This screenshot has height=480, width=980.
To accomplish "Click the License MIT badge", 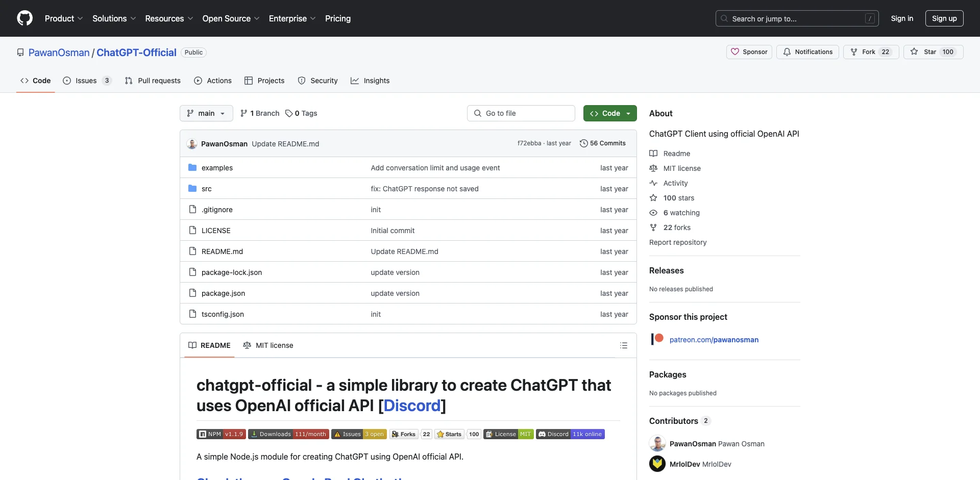I will 508,434.
